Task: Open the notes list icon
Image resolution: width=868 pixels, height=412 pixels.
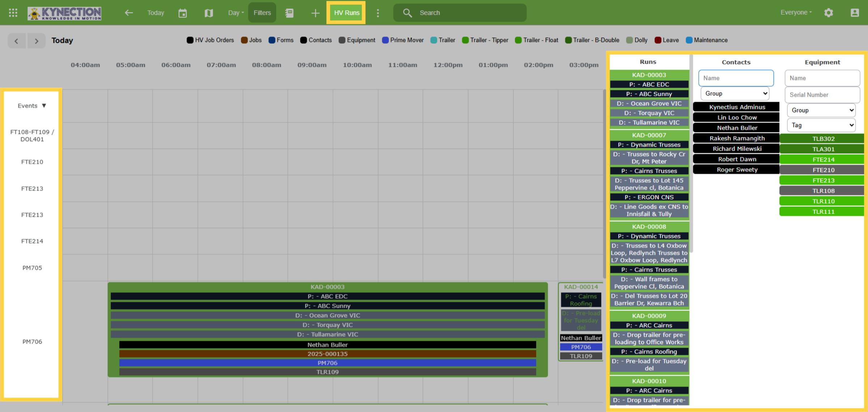Action: coord(289,13)
